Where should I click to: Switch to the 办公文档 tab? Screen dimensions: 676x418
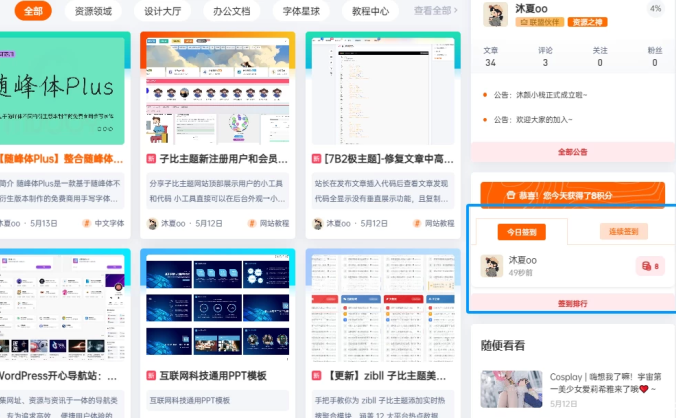coord(232,11)
